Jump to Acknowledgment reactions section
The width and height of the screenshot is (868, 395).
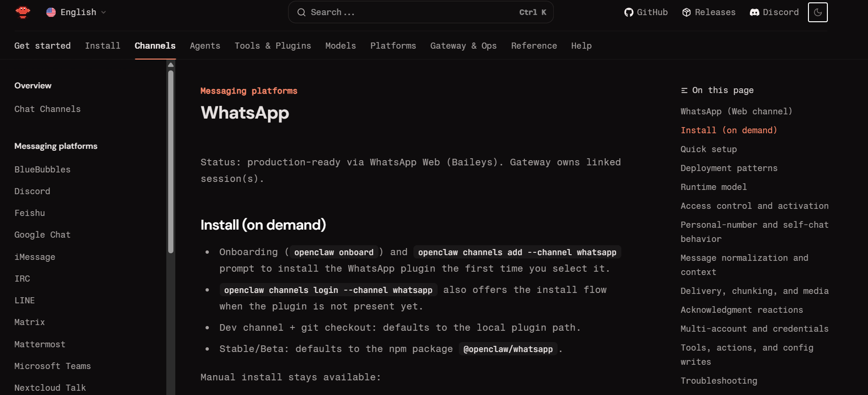click(x=742, y=310)
